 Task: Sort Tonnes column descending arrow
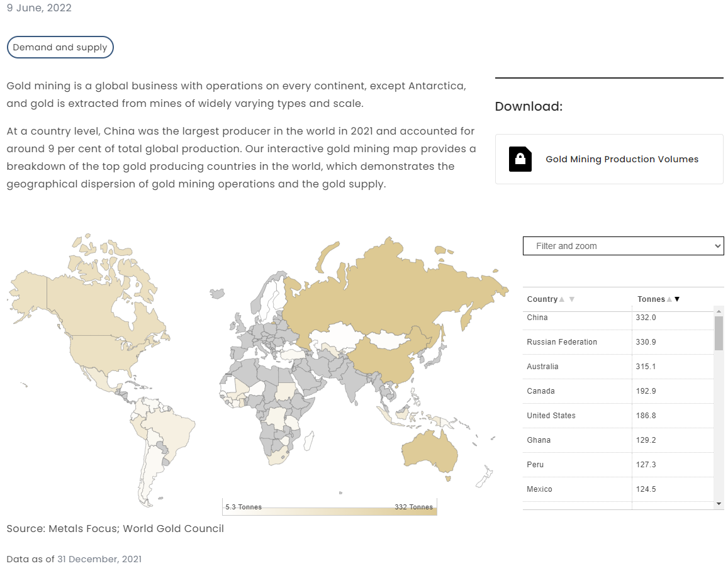[677, 299]
